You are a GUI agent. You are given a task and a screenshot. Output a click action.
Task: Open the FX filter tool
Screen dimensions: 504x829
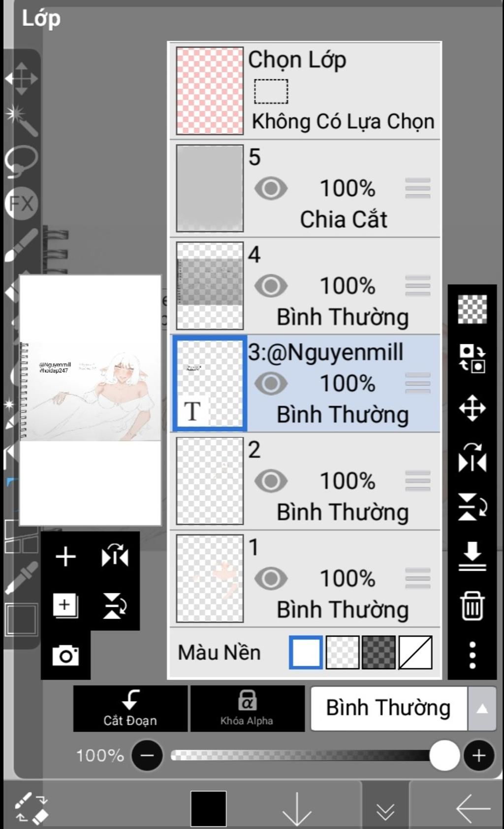click(x=21, y=203)
